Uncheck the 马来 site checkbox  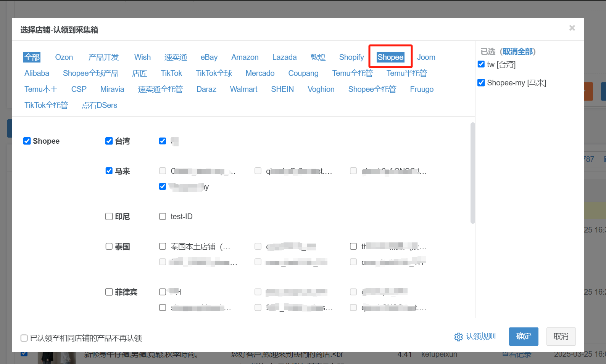[109, 171]
